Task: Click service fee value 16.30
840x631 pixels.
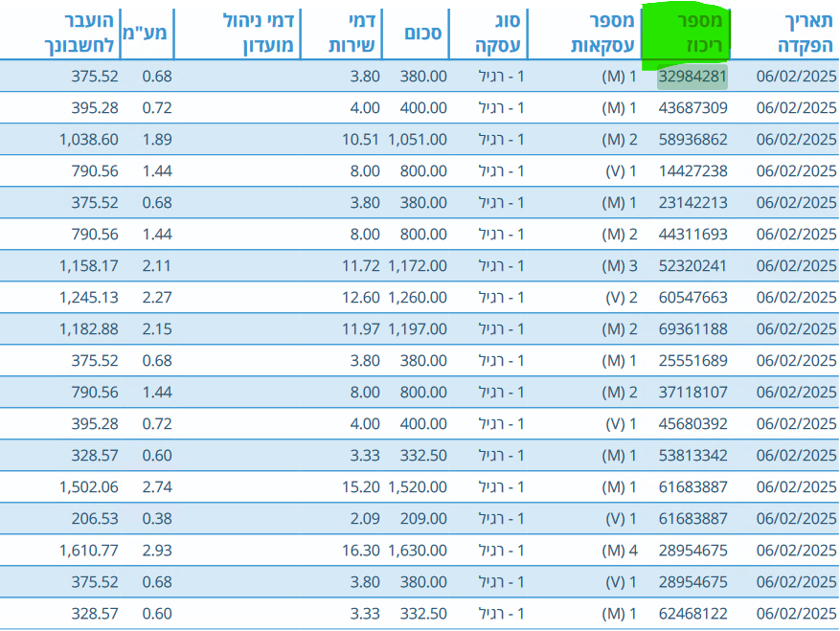Action: [x=360, y=551]
